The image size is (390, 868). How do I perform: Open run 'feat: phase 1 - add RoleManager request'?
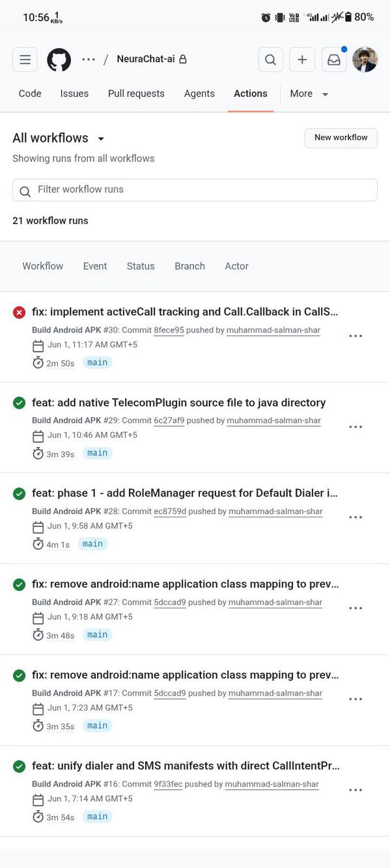pyautogui.click(x=185, y=493)
